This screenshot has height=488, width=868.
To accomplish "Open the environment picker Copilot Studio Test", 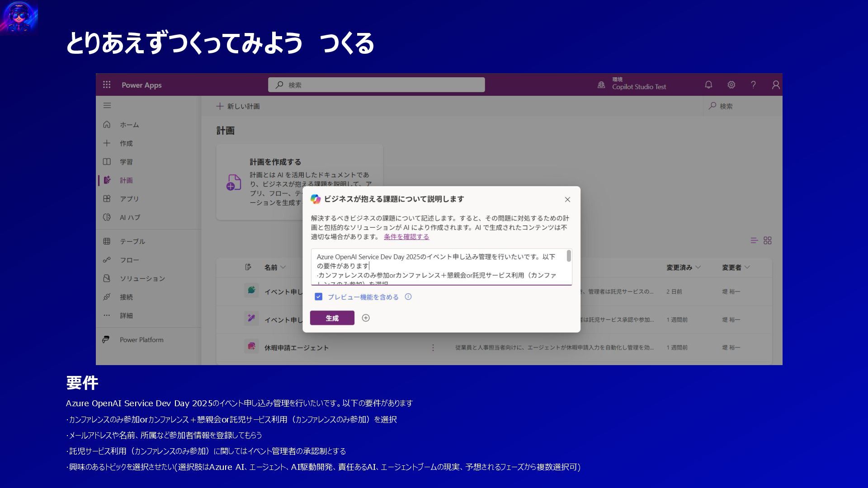I will point(632,84).
